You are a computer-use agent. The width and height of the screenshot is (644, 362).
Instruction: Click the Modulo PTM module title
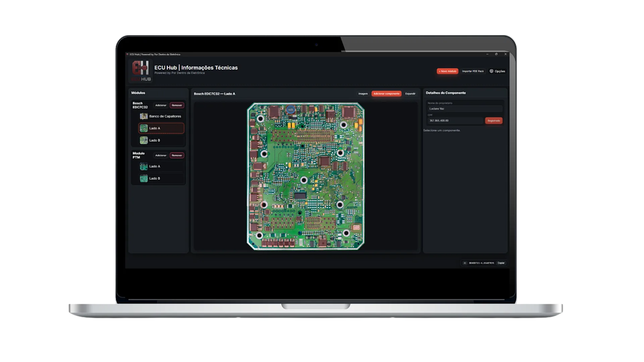[x=139, y=155]
